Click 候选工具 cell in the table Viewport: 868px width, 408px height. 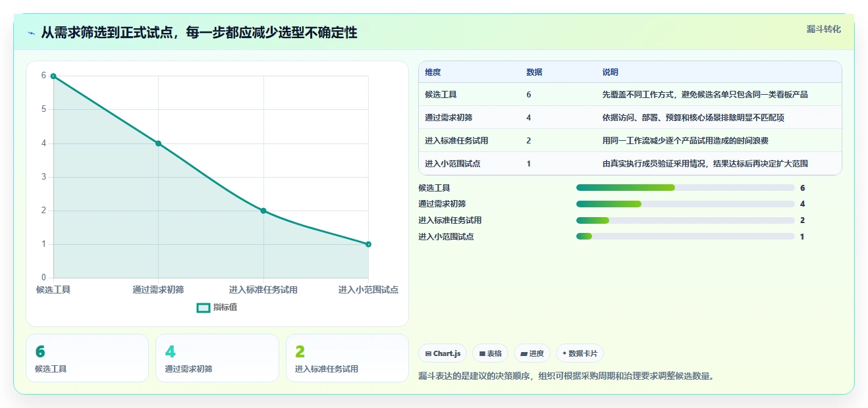tap(441, 95)
